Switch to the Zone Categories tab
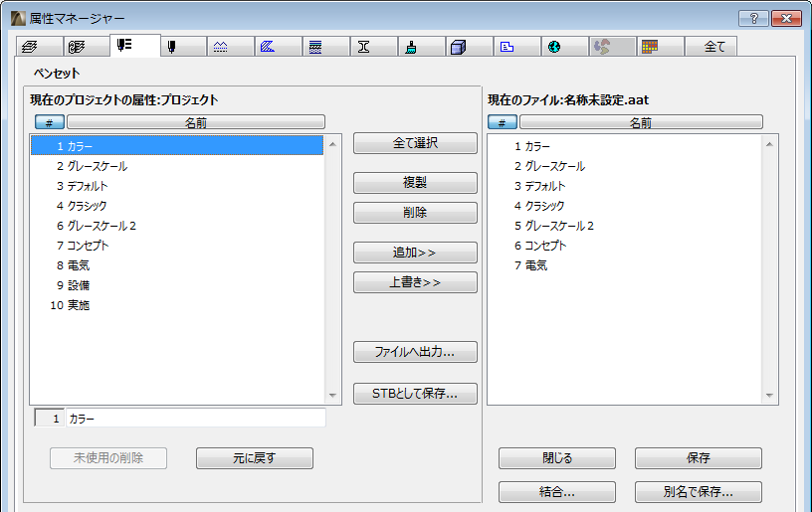Viewport: 812px width, 512px height. (x=516, y=47)
